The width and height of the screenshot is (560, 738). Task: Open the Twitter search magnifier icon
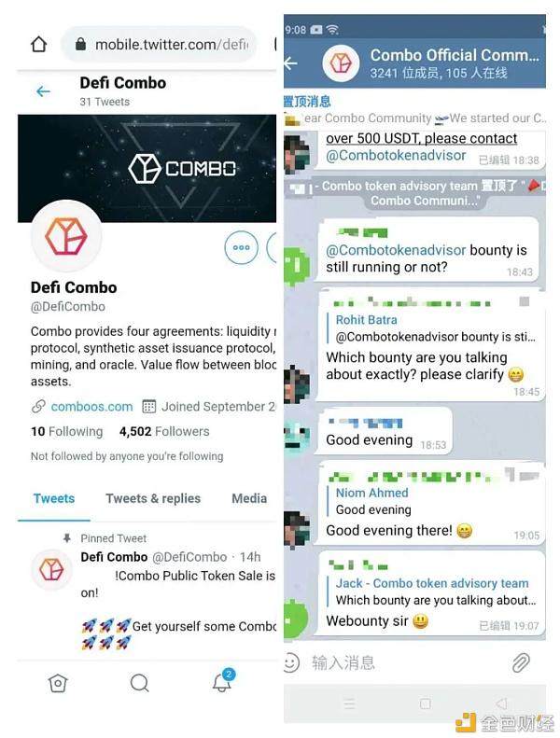tap(139, 683)
